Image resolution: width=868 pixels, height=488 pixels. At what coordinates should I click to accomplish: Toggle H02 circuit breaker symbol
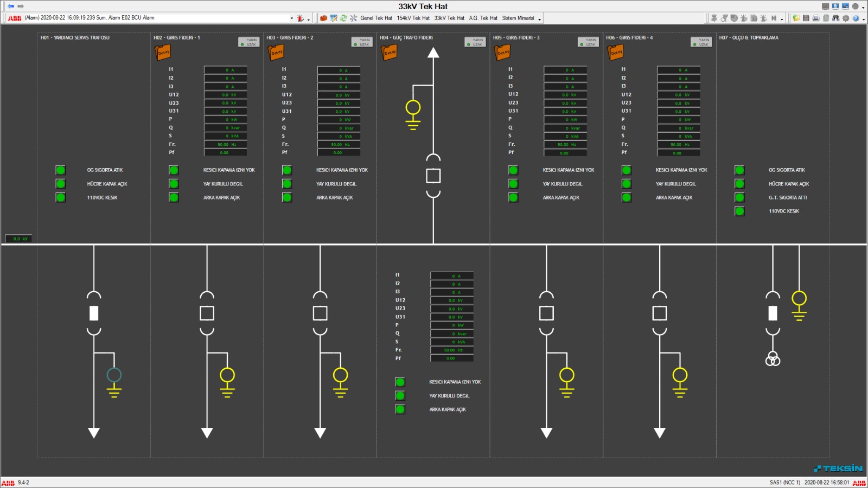click(x=207, y=313)
